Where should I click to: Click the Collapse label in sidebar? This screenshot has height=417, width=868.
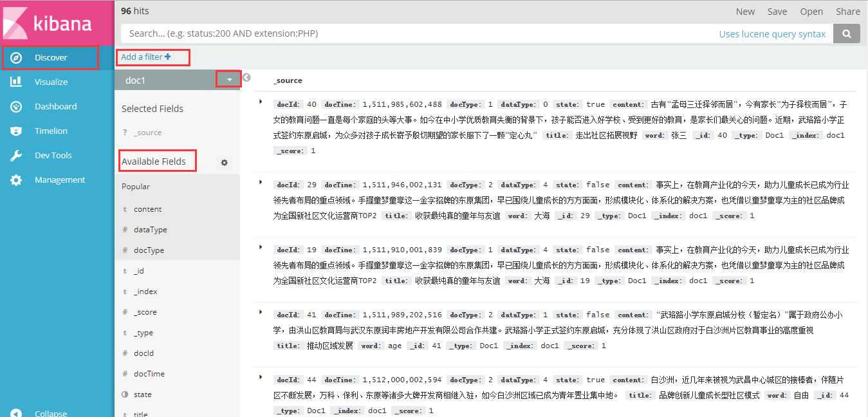coord(51,413)
